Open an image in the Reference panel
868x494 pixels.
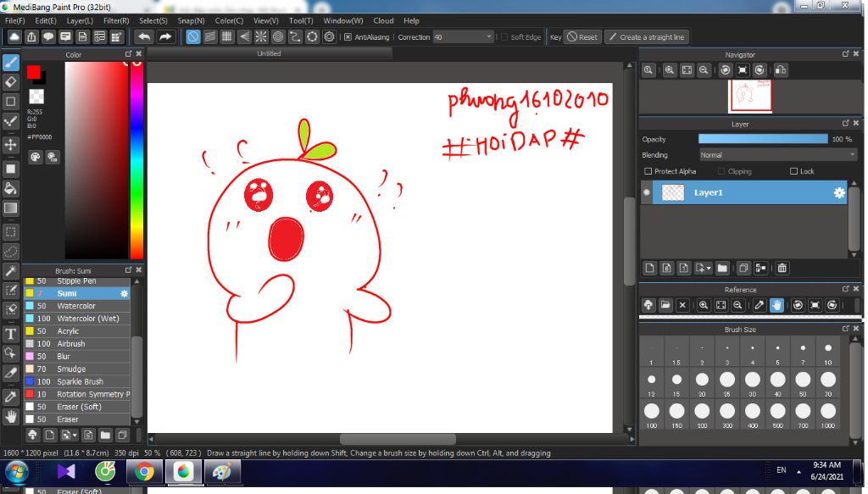(665, 305)
